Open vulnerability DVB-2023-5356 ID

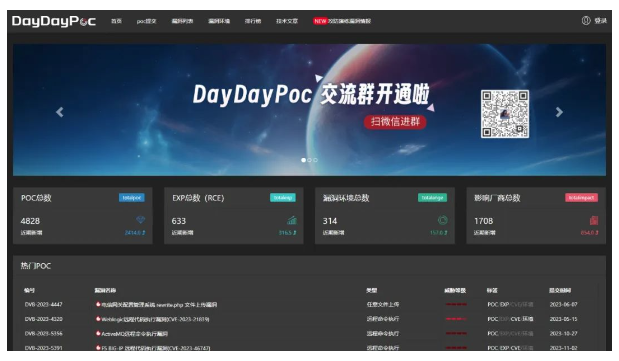click(44, 334)
